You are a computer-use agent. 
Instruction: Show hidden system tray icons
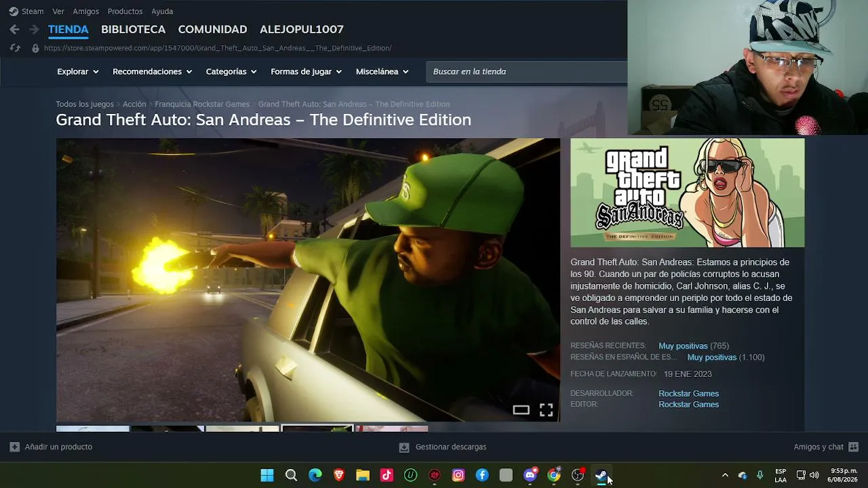tap(725, 475)
